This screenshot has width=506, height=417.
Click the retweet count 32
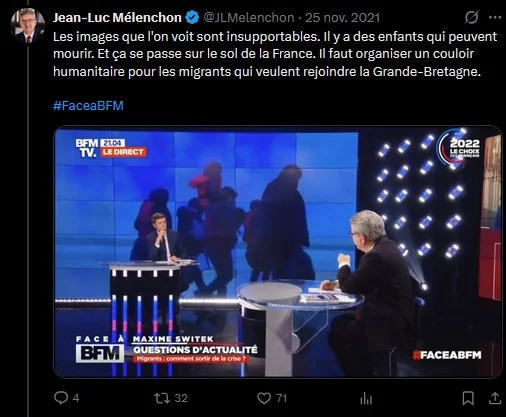(x=181, y=398)
